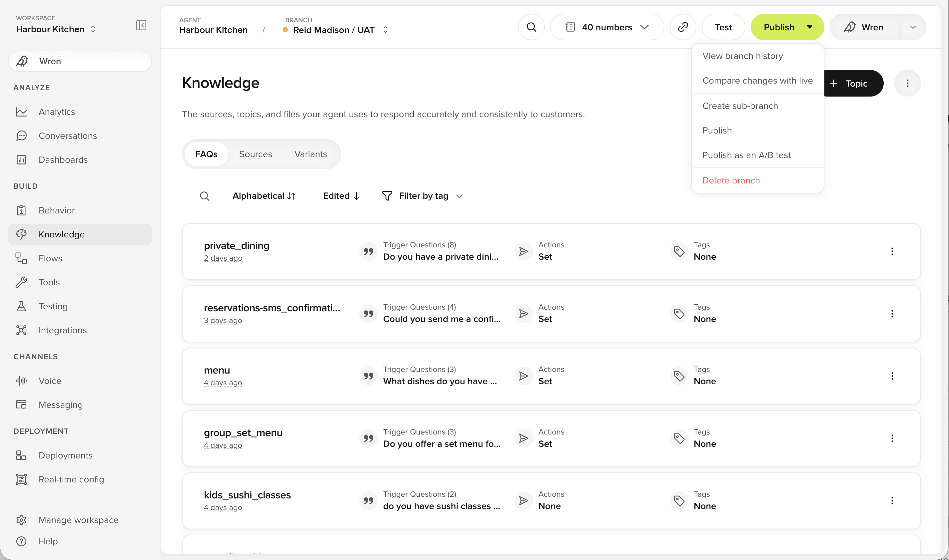The image size is (949, 560).
Task: Open the menu topic title
Action: [217, 370]
